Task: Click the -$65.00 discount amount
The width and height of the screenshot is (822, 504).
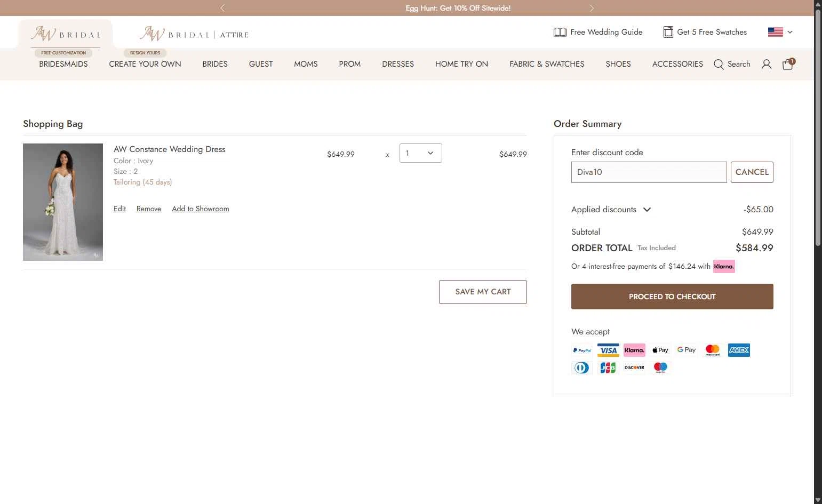Action: click(759, 210)
